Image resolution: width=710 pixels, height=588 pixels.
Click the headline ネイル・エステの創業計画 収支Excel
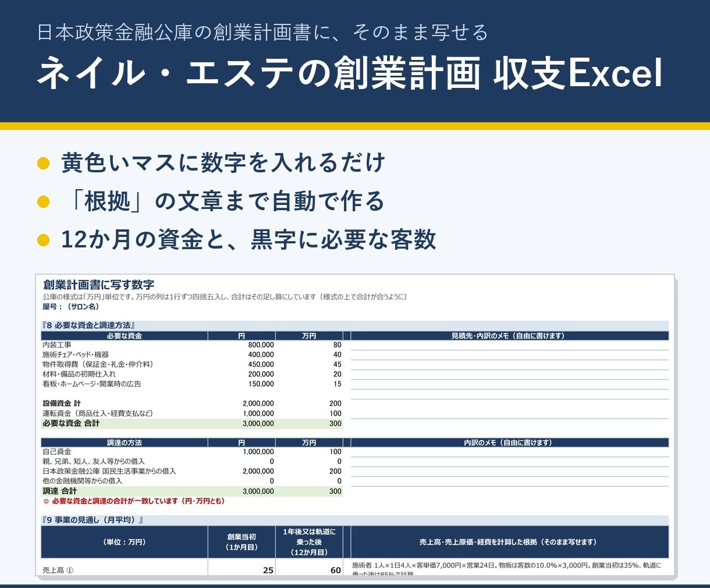[x=350, y=73]
